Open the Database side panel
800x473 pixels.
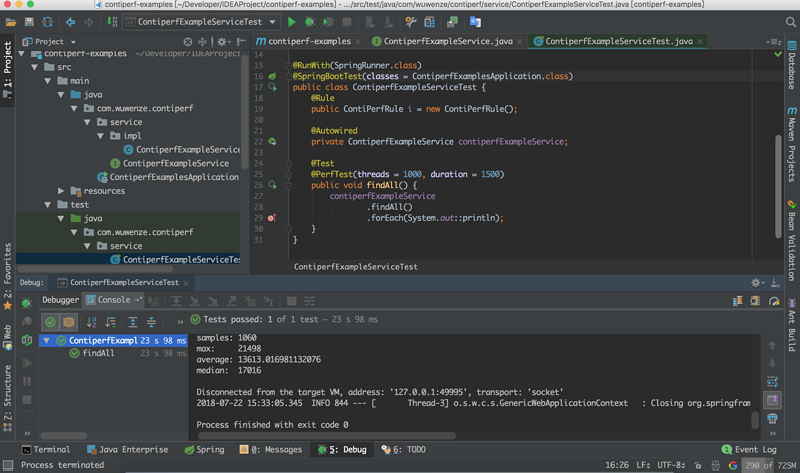(792, 65)
